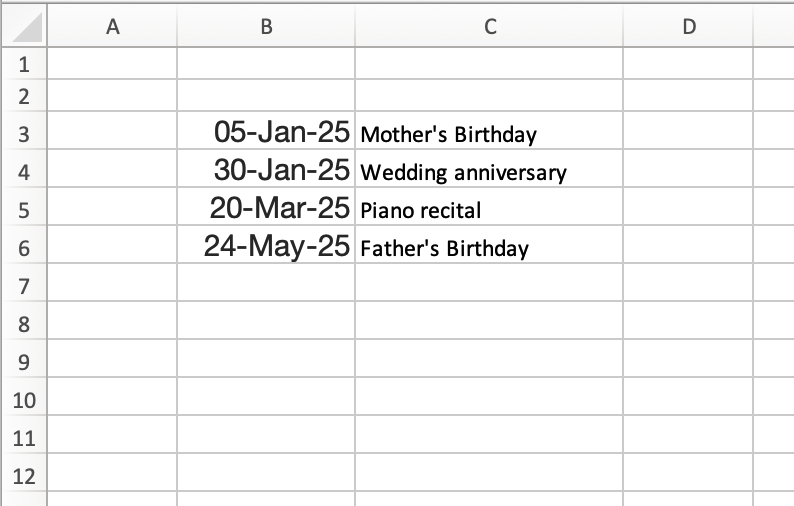Select the Piano recital cell
Image resolution: width=794 pixels, height=506 pixels.
point(489,207)
